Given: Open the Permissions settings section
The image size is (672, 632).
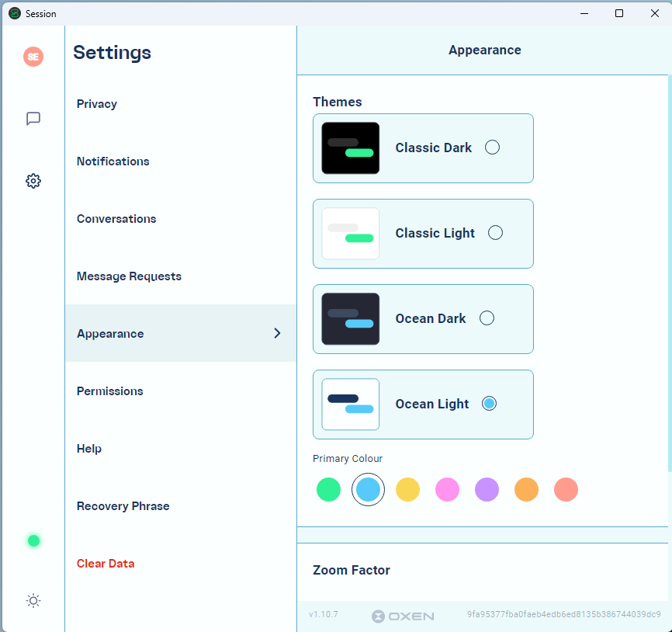Looking at the screenshot, I should [181, 391].
